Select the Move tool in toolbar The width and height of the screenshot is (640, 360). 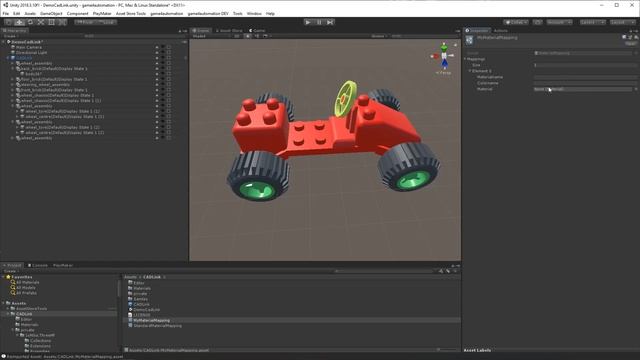[x=20, y=22]
